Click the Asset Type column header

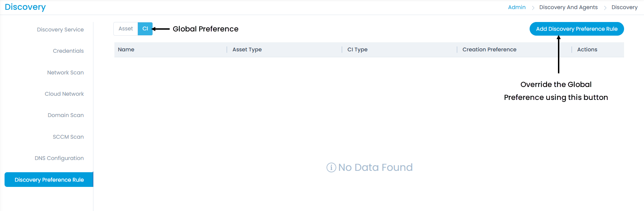(x=247, y=50)
